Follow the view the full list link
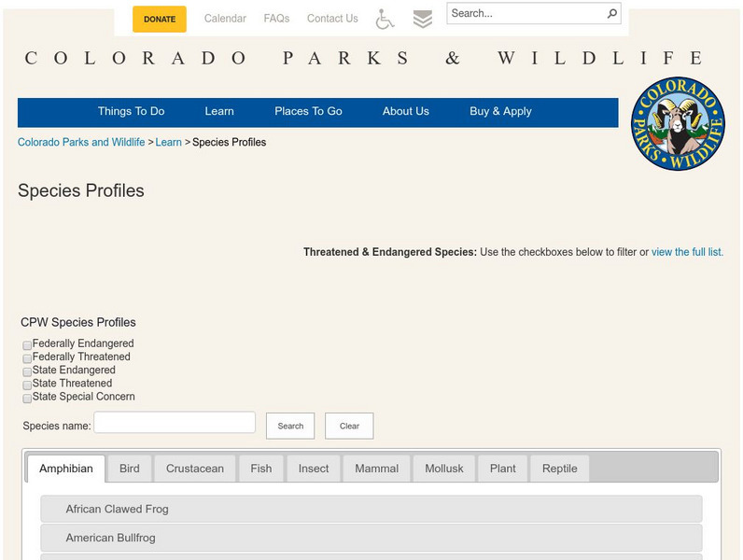Image resolution: width=743 pixels, height=560 pixels. 687,252
